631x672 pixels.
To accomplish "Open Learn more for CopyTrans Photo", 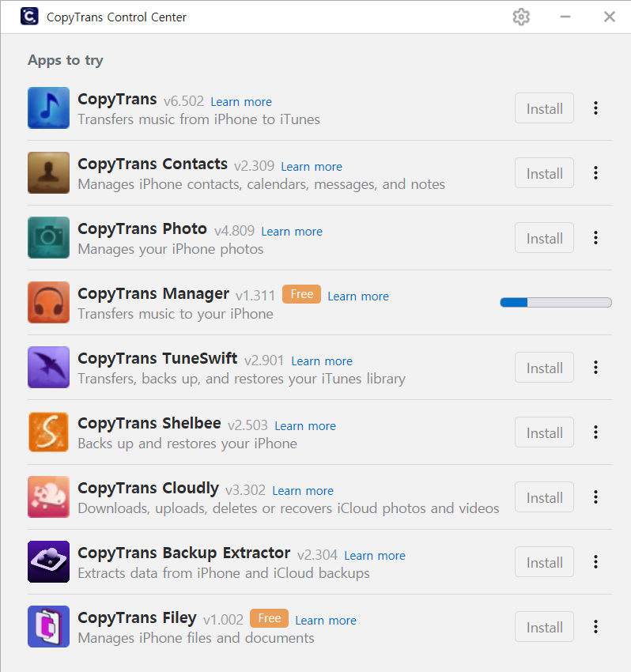I will (x=292, y=232).
